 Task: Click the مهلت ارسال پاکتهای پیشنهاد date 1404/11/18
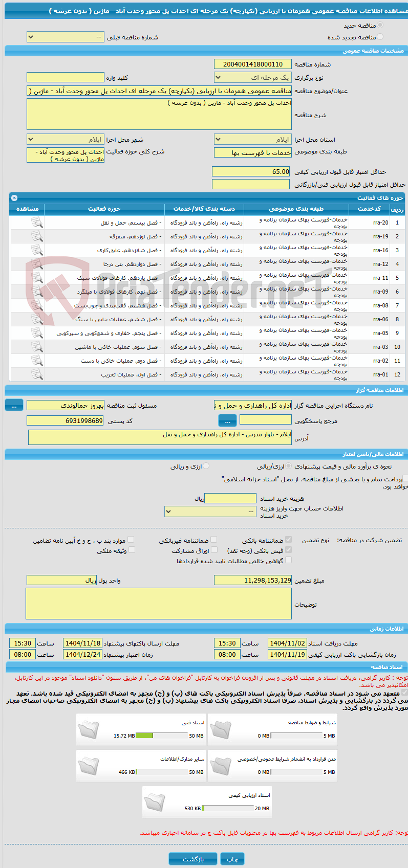pyautogui.click(x=82, y=643)
